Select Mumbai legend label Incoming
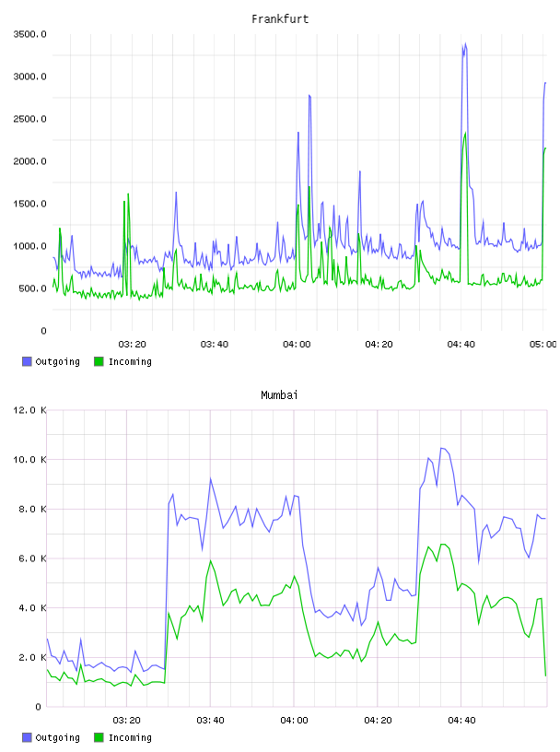Screen dimensions: 560x752 [x=130, y=738]
